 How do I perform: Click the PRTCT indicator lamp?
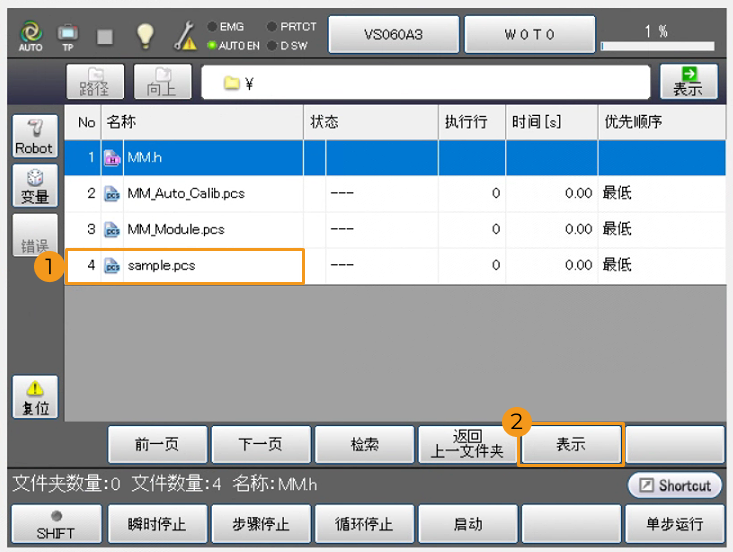click(x=272, y=26)
